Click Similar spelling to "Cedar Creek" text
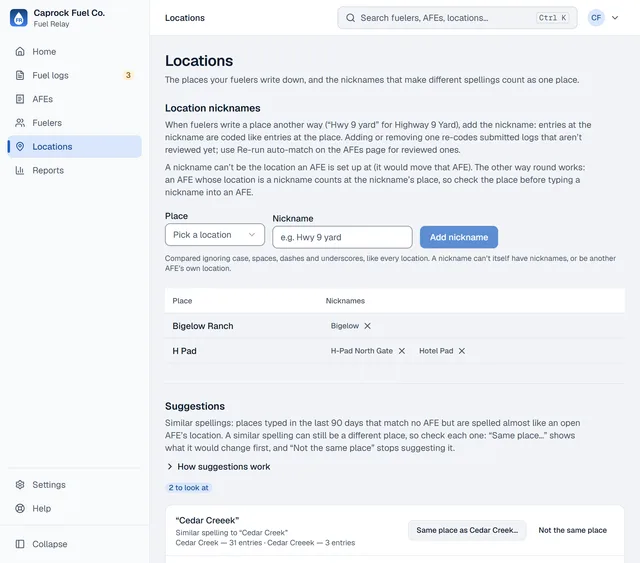This screenshot has height=563, width=640. (231, 532)
